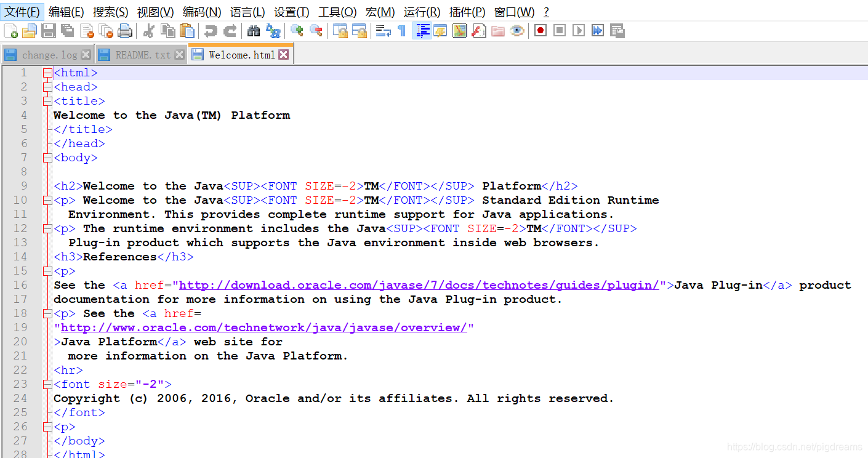The image size is (868, 458).
Task: Redo edit with Redo arrow icon
Action: point(230,30)
